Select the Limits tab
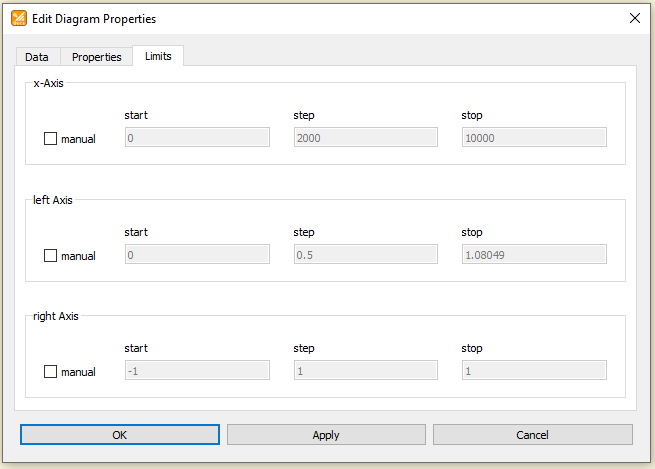This screenshot has height=469, width=655. click(x=158, y=56)
